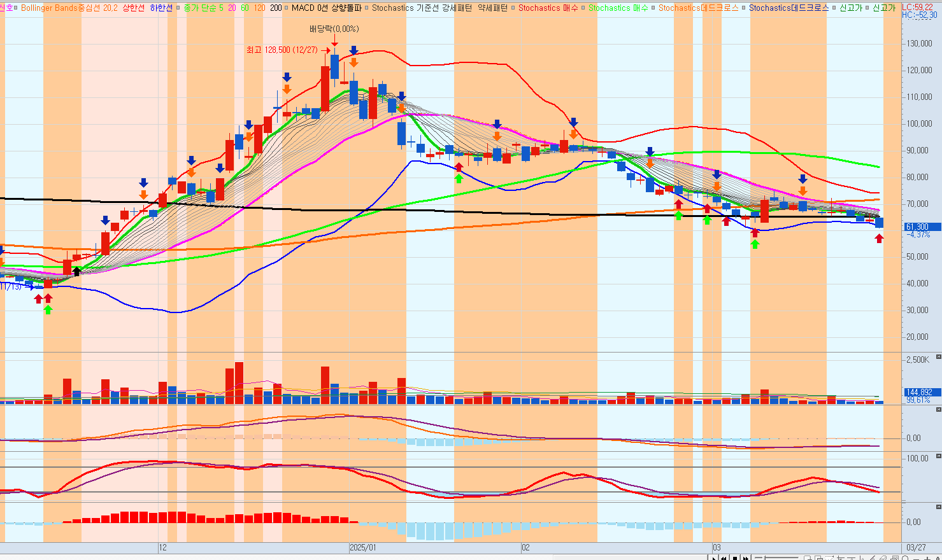Viewport: 942px width, 560px height.
Task: Select the blue 하한선 legend label
Action: (x=161, y=8)
